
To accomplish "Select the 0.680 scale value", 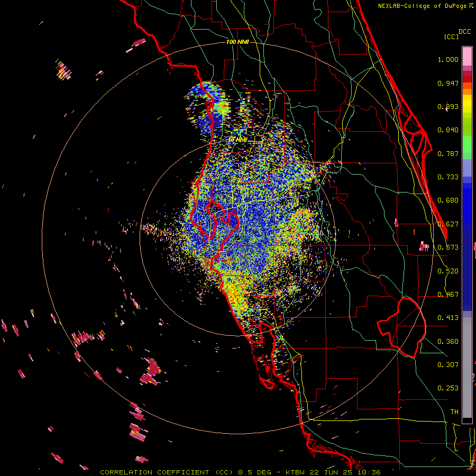I will [x=448, y=200].
